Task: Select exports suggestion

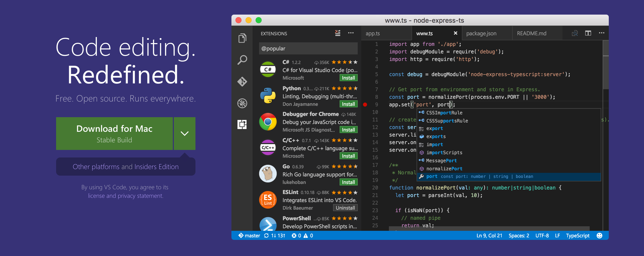Action: [509, 137]
